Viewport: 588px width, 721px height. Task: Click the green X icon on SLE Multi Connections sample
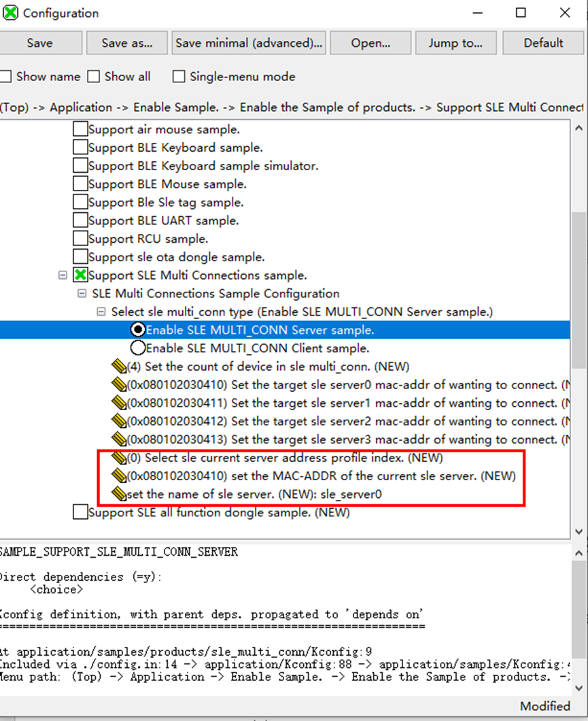[x=80, y=275]
